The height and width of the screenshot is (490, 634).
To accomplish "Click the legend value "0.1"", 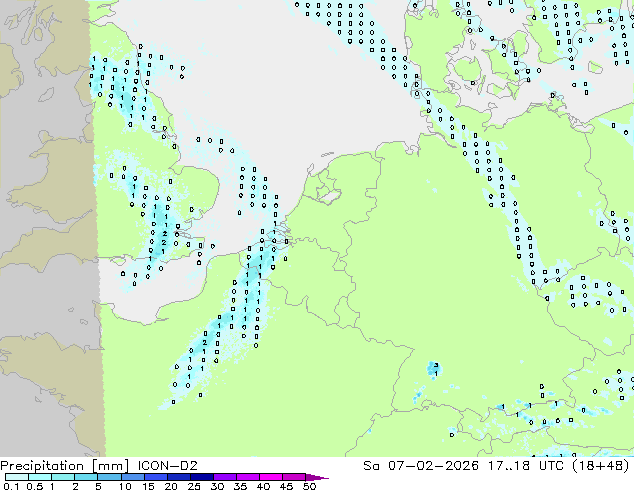I will pyautogui.click(x=11, y=486).
